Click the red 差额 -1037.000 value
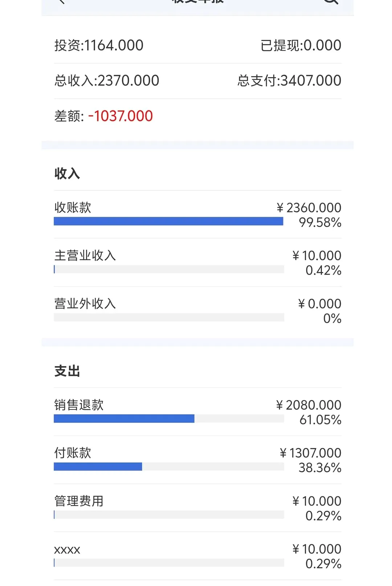392x586 pixels. [121, 116]
